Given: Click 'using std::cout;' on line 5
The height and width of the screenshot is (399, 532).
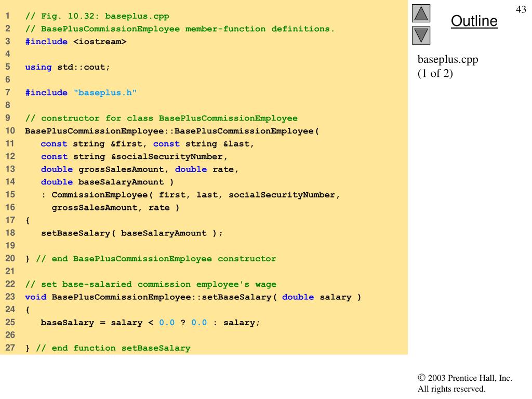Looking at the screenshot, I should [68, 67].
